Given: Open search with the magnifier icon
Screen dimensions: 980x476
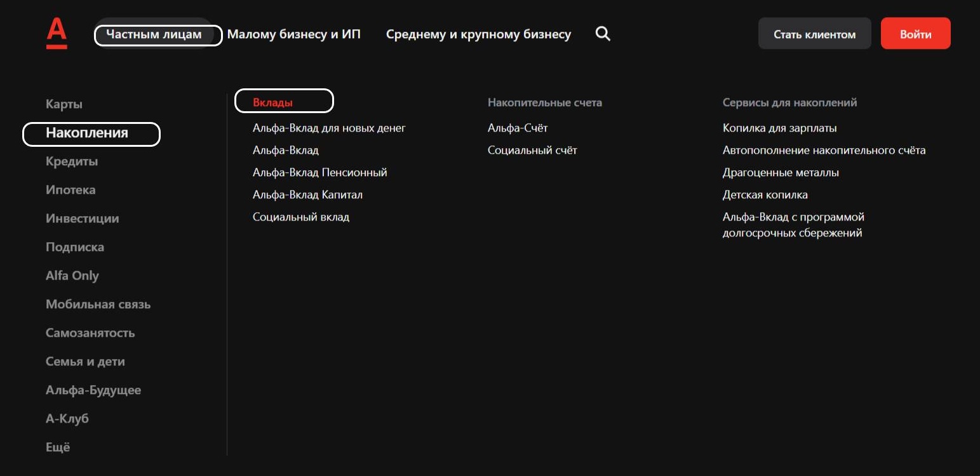Looking at the screenshot, I should point(603,34).
